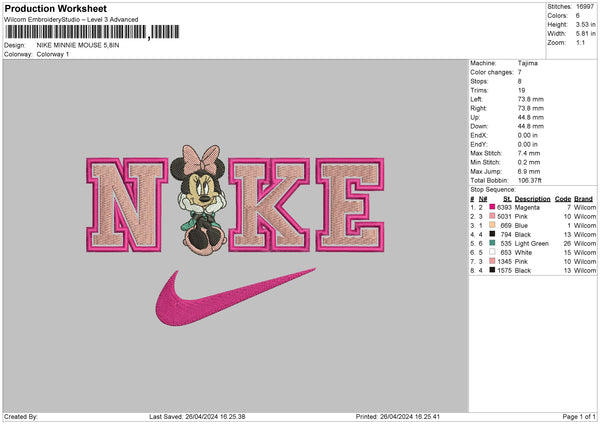
Task: Click the 'Down:' 44.8 mm value
Action: (x=531, y=126)
